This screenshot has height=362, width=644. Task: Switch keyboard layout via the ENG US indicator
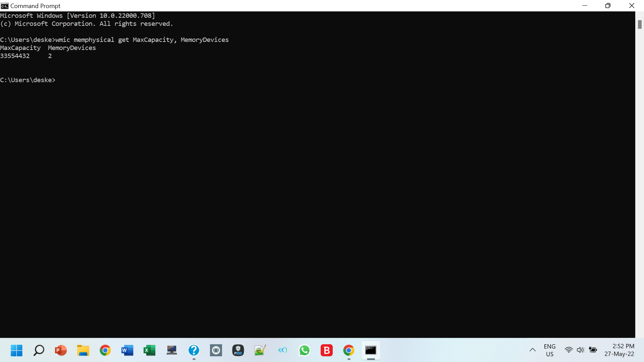coord(550,350)
